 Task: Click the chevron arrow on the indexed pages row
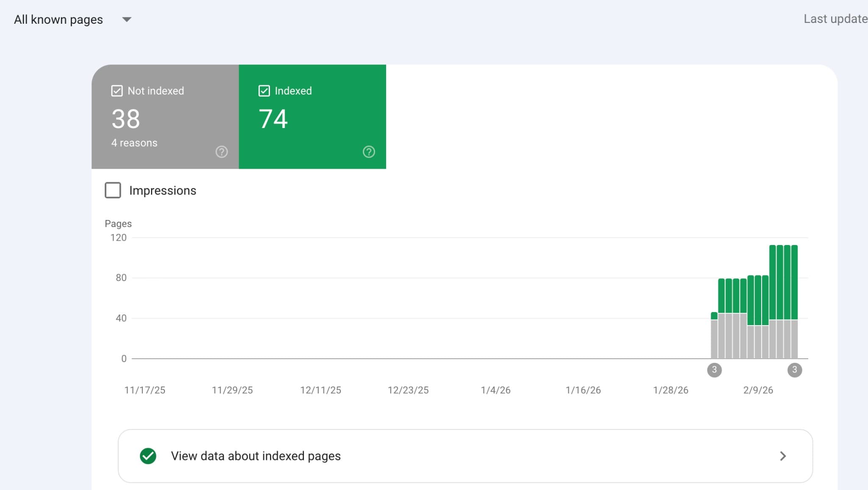coord(782,456)
